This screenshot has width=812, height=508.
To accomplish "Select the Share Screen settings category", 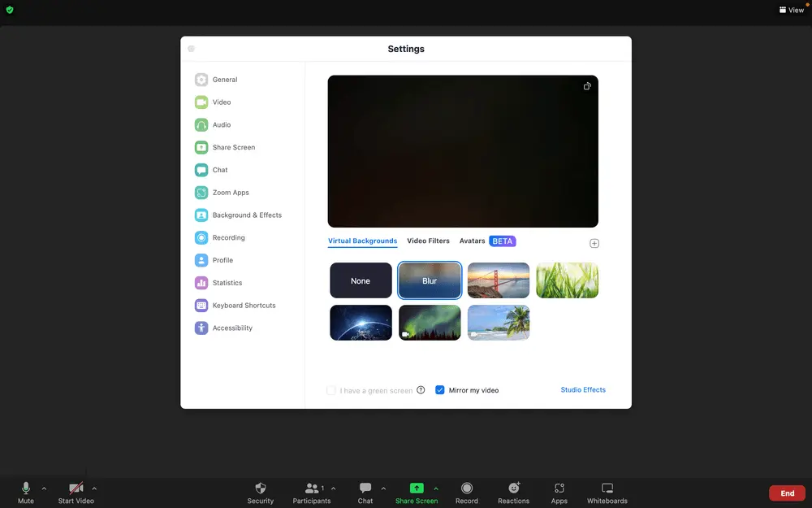I will point(233,147).
